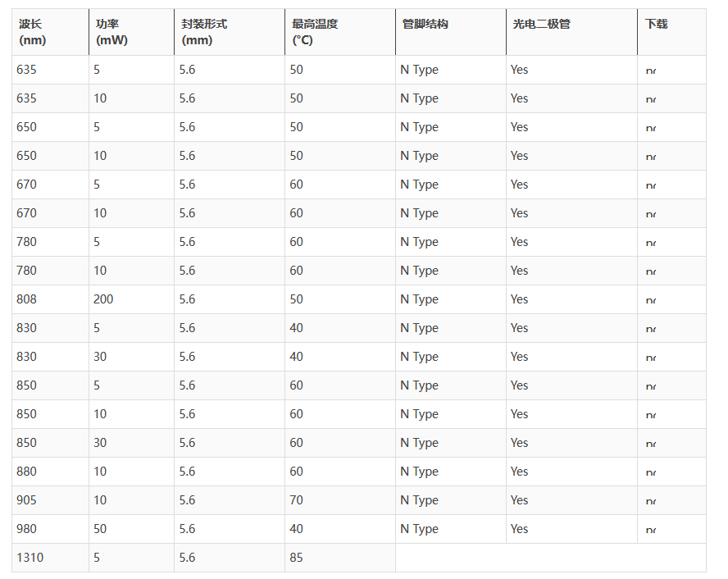This screenshot has height=579, width=728.
Task: Download the 905 nm laser datasheet
Action: tap(651, 501)
